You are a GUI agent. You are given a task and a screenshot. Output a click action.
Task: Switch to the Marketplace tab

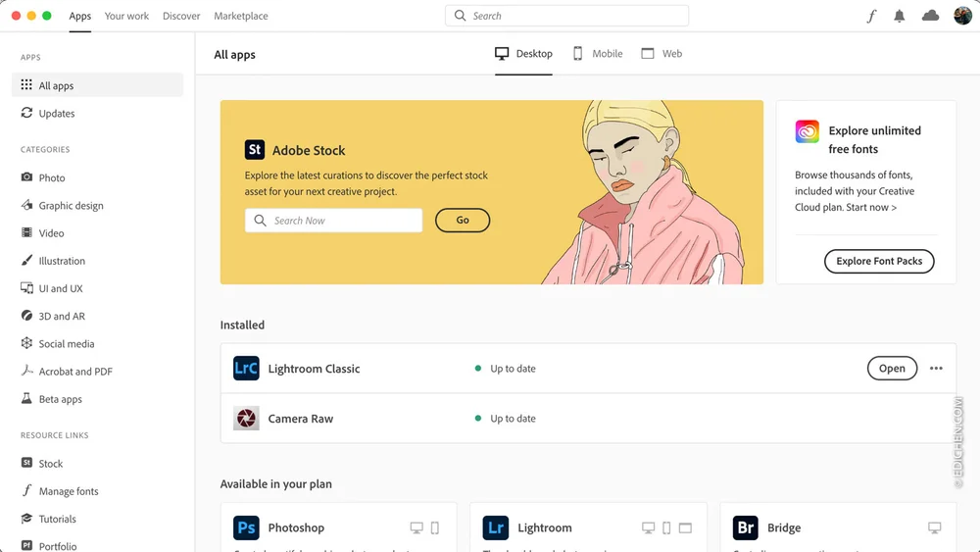click(x=241, y=16)
